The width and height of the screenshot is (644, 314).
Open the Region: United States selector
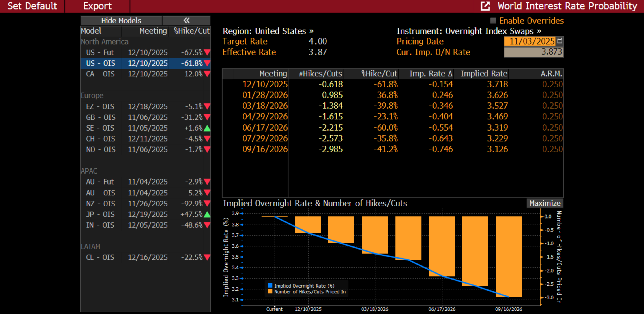pos(268,31)
